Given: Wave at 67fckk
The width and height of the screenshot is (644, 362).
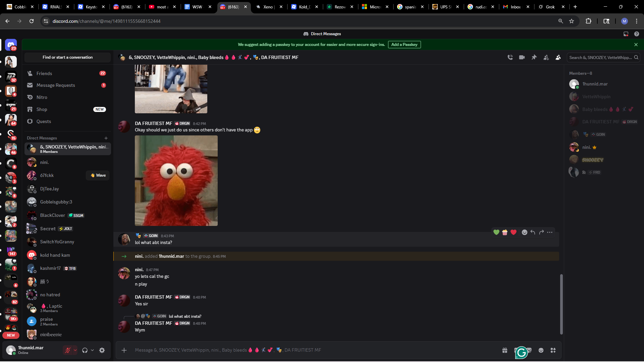Looking at the screenshot, I should [98, 175].
